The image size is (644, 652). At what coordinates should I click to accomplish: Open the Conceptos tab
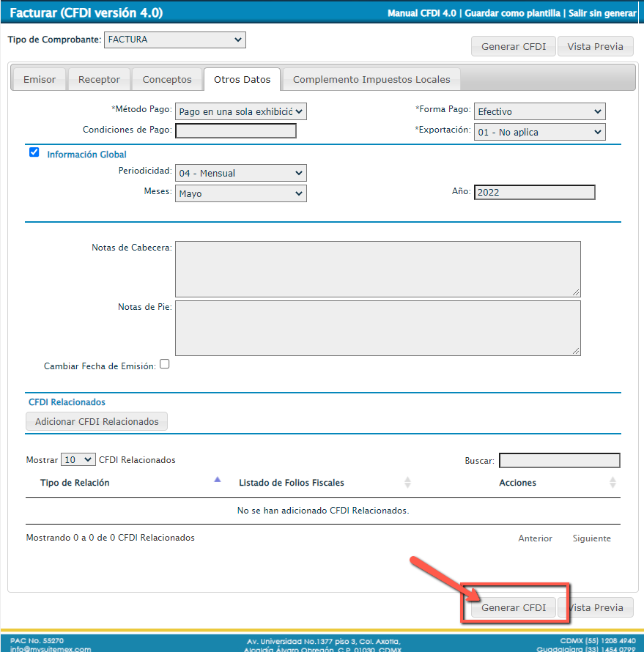[167, 79]
